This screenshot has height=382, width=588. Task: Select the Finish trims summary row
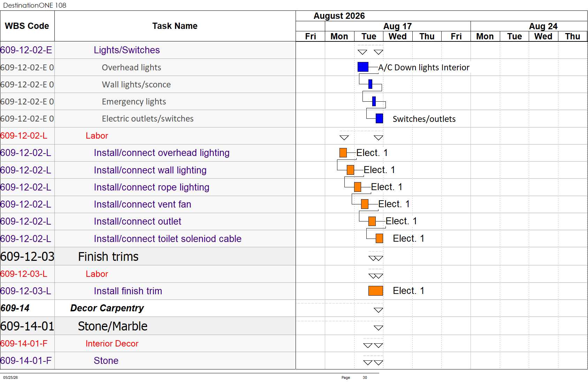pyautogui.click(x=148, y=257)
